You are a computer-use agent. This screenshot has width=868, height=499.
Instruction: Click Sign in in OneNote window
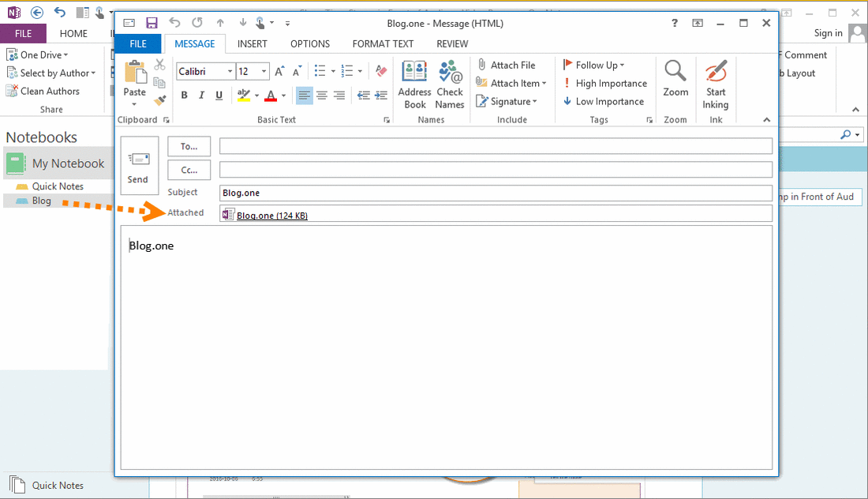click(828, 33)
